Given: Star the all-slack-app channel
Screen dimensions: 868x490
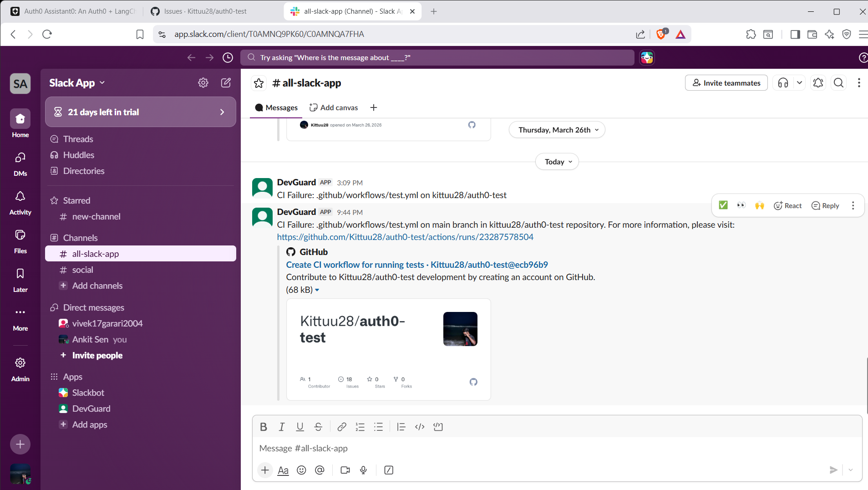Looking at the screenshot, I should tap(259, 83).
